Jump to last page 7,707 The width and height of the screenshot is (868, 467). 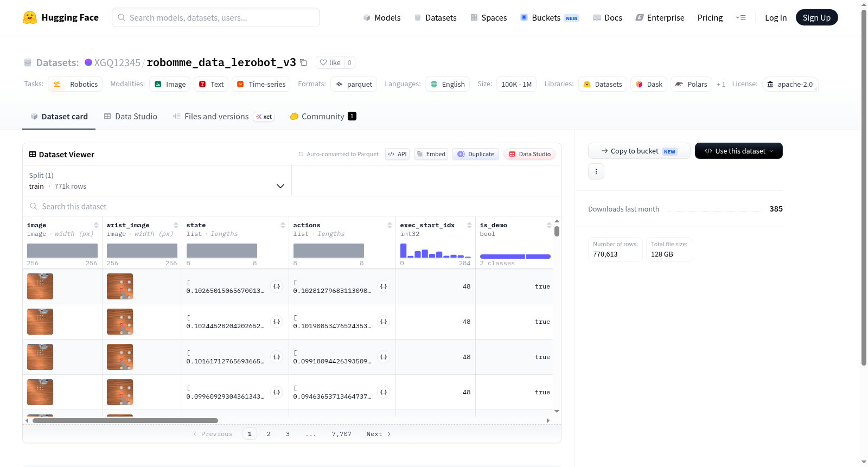[342, 434]
